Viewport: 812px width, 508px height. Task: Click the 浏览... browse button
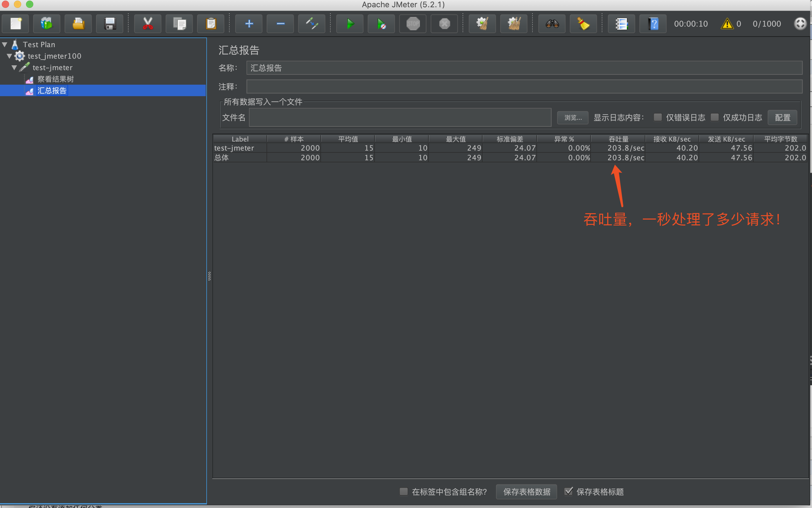(573, 118)
